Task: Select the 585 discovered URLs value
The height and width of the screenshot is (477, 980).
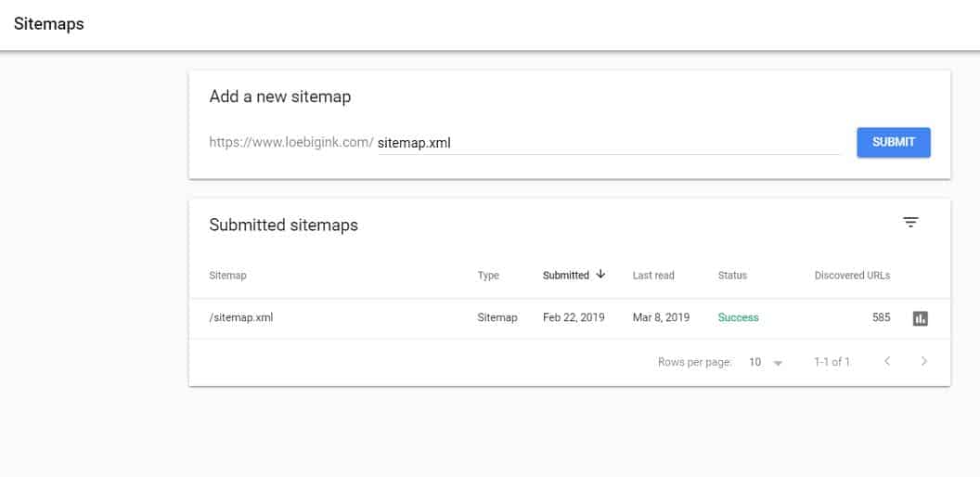Action: (881, 317)
